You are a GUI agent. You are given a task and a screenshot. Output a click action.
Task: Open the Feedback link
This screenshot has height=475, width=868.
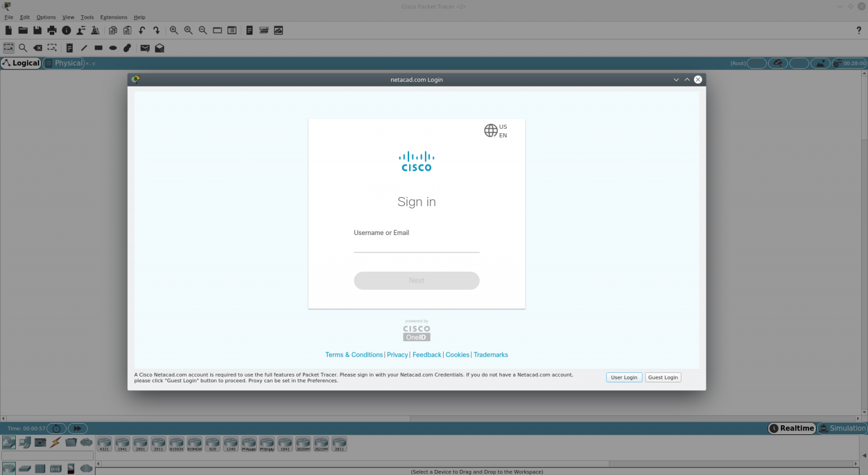click(x=427, y=355)
